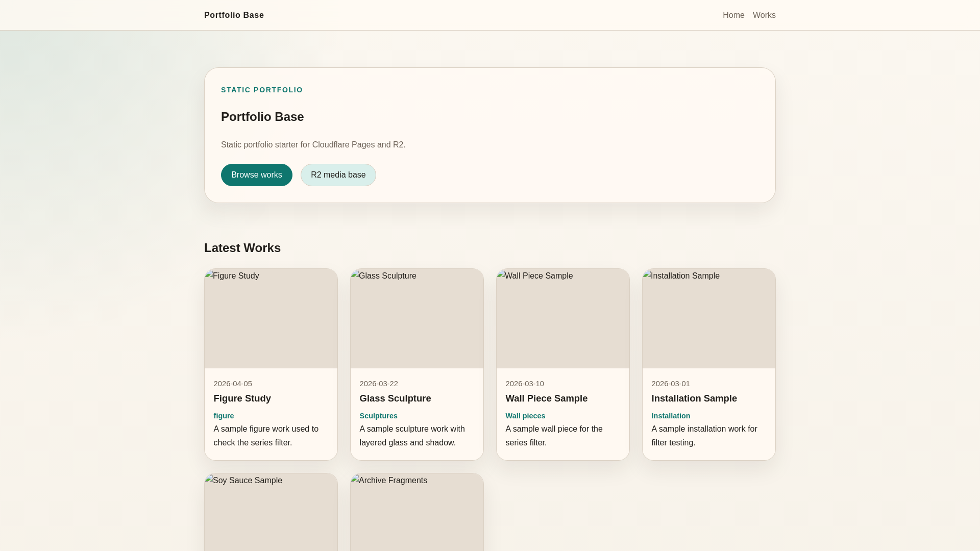Select the 'Installation' series tag
The height and width of the screenshot is (551, 980).
tap(671, 416)
